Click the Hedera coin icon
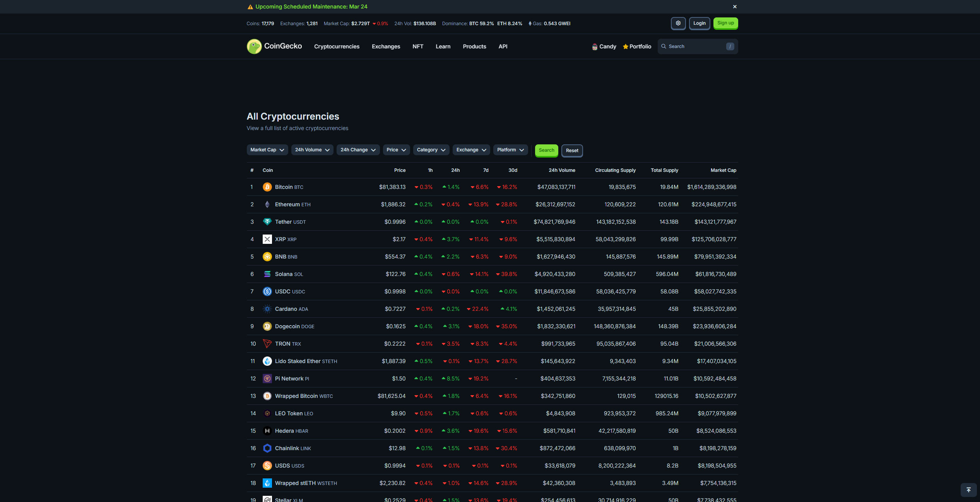Screen dimensions: 980x502 (267, 431)
